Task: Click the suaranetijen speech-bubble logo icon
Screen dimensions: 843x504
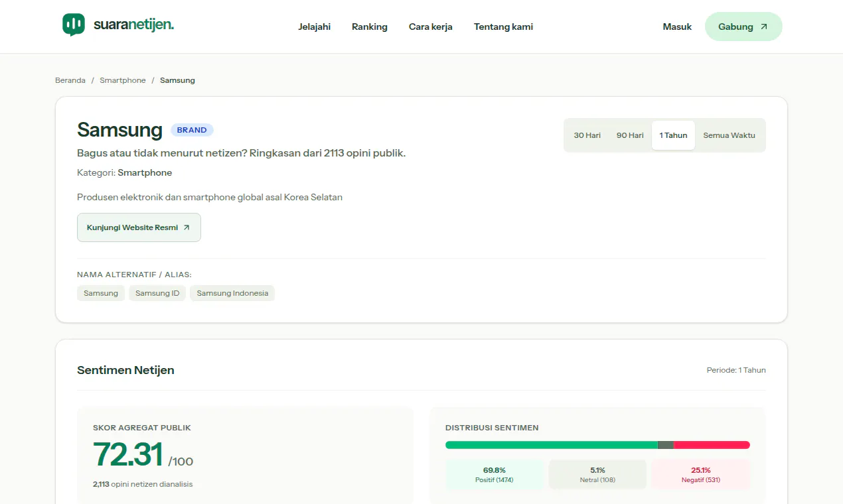Action: pos(74,25)
